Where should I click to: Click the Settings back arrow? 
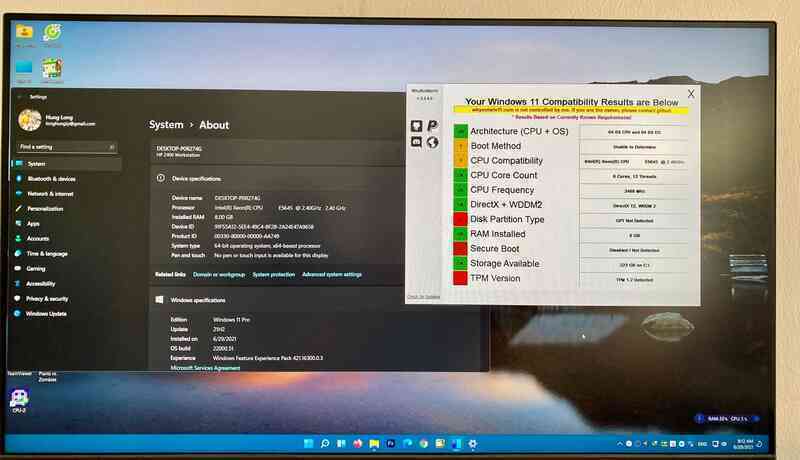coord(19,96)
